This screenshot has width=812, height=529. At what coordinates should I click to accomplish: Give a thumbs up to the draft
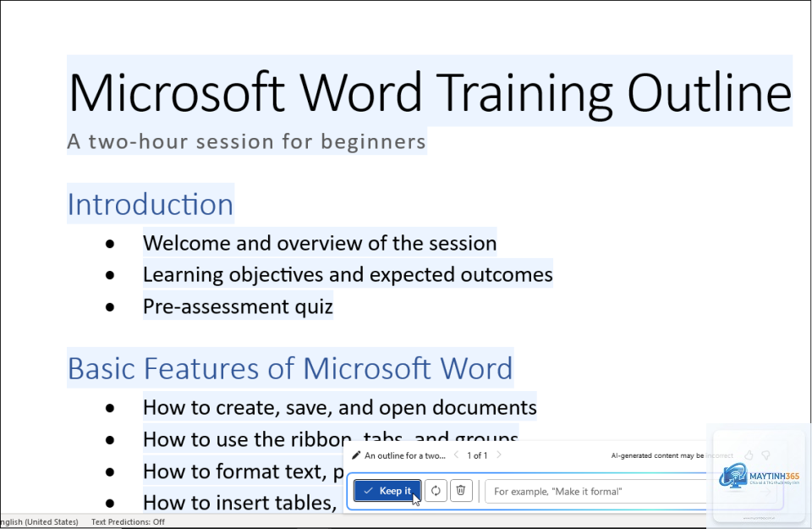749,455
